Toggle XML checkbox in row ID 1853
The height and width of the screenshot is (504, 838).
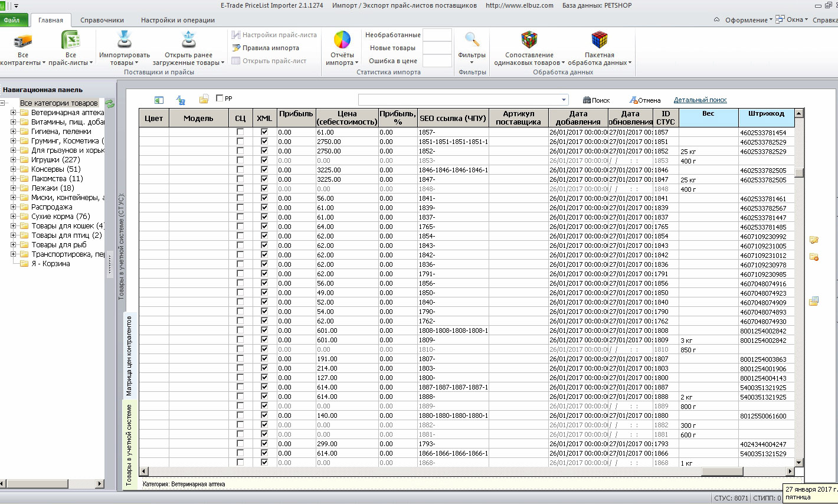(264, 161)
